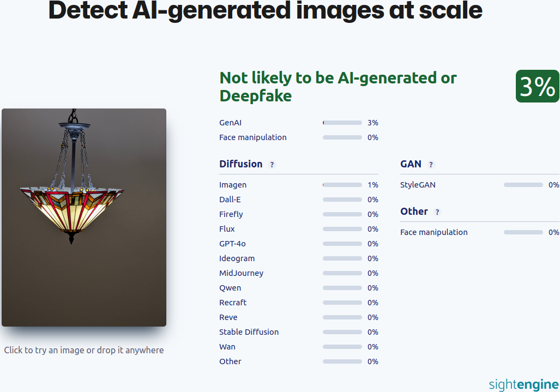Click the GenAI score progress bar

tap(342, 123)
